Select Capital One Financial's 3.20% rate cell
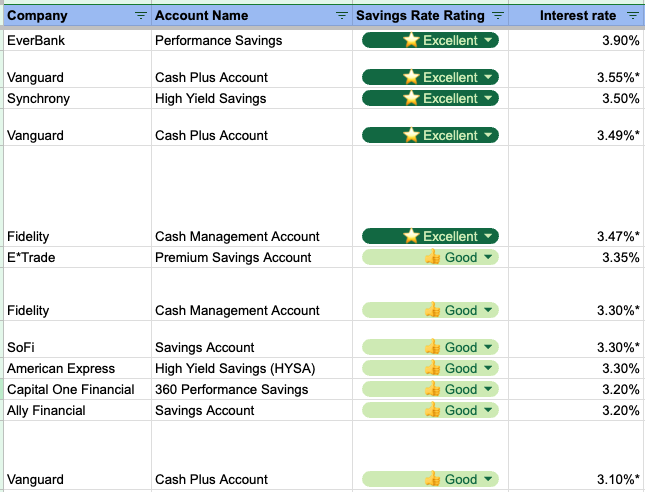Viewport: 645px width, 492px height. pos(577,389)
